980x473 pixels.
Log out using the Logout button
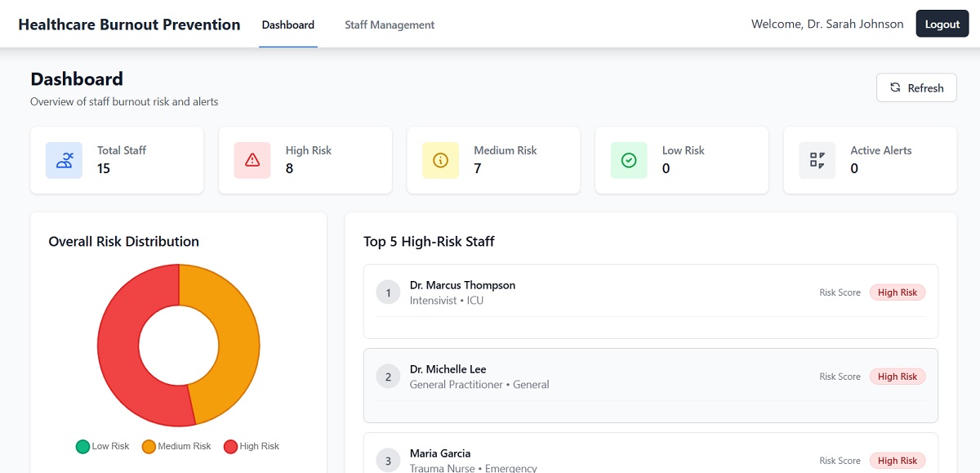point(942,24)
